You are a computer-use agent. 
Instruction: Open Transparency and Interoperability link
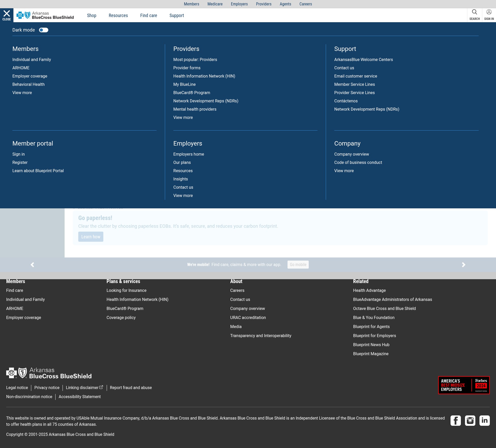(x=261, y=336)
